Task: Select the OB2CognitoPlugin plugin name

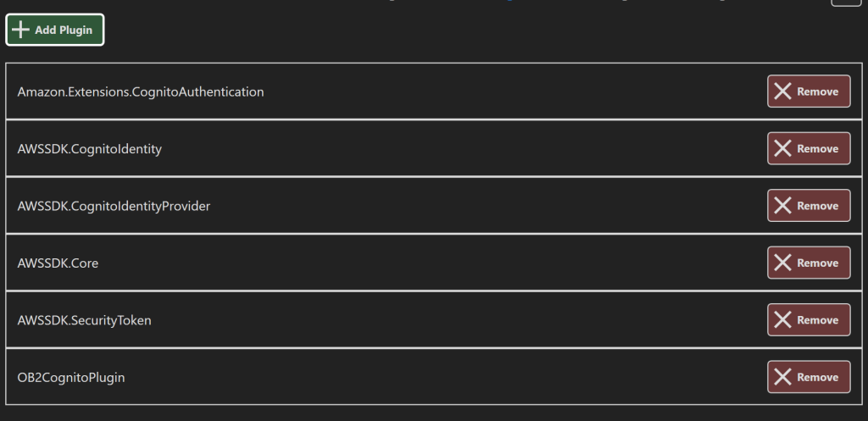Action: (71, 378)
